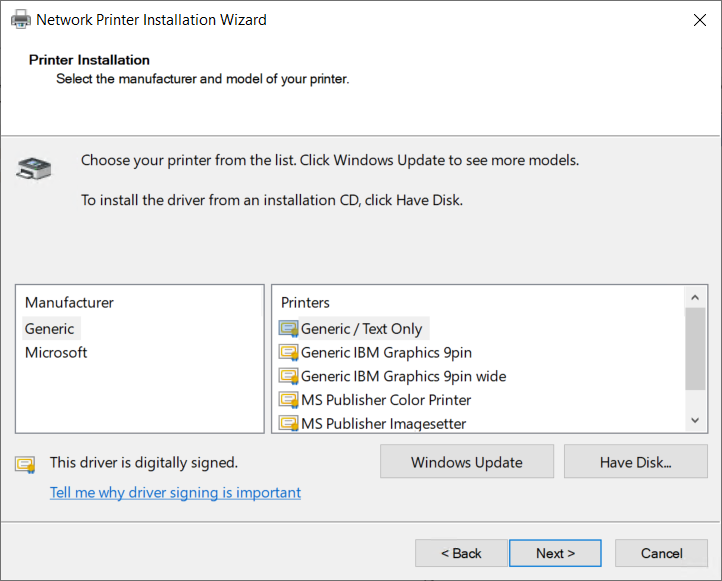Select Generic in the Manufacturer list
This screenshot has width=722, height=581.
click(50, 329)
